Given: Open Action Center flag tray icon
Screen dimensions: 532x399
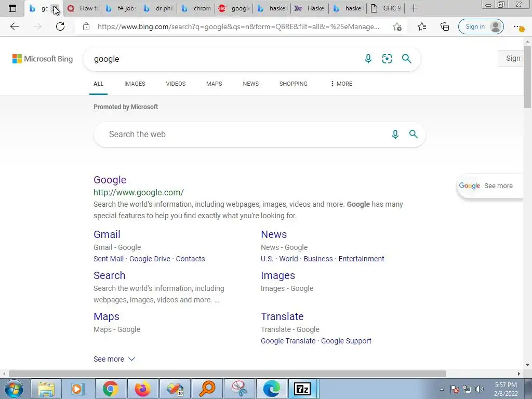Looking at the screenshot, I should [455, 389].
